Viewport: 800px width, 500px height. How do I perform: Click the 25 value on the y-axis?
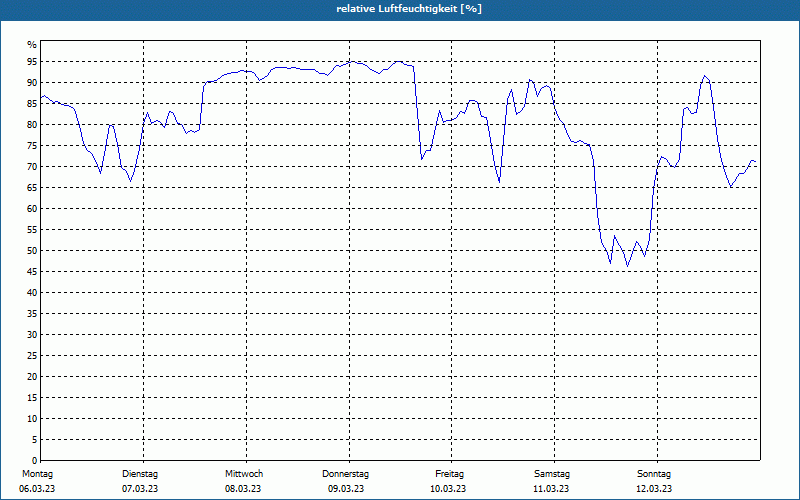click(32, 356)
